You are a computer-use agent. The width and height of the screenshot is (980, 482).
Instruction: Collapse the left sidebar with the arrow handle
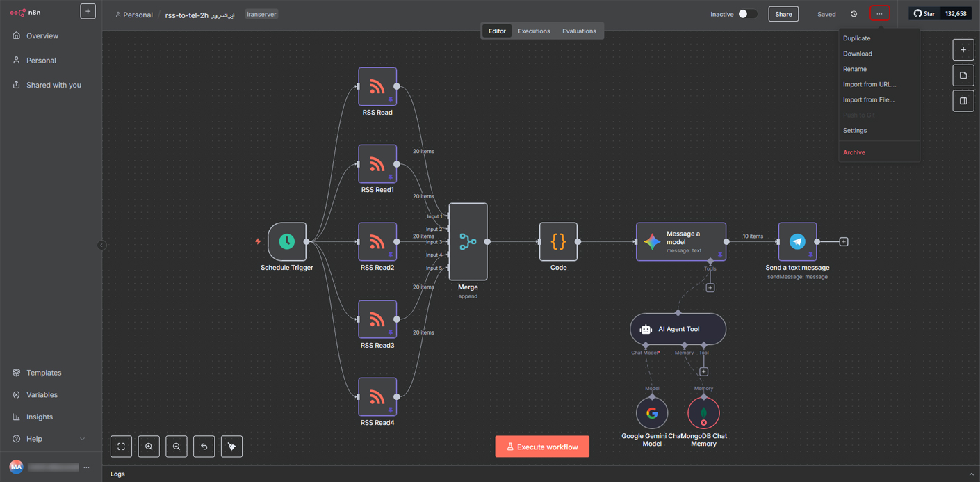click(x=101, y=246)
